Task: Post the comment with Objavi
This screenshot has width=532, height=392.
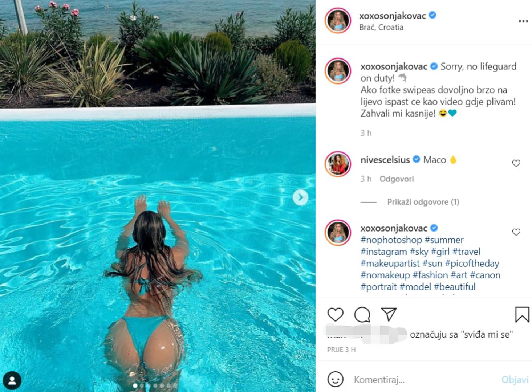Action: pos(515,380)
